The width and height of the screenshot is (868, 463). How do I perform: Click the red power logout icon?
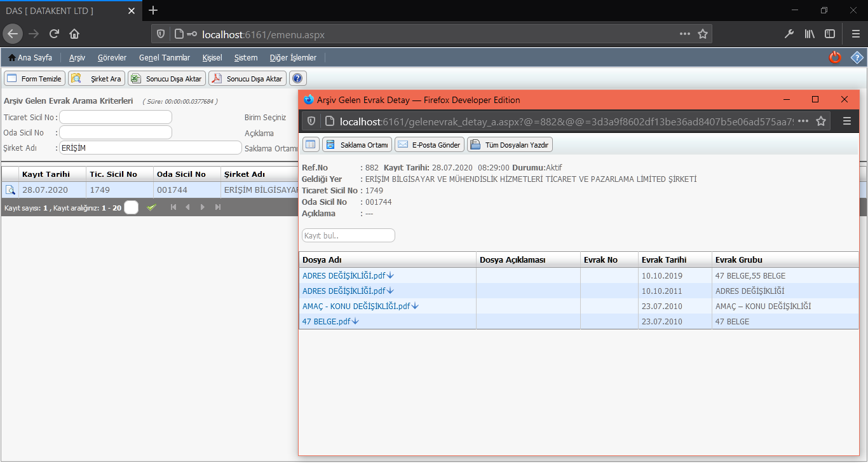[x=835, y=57]
